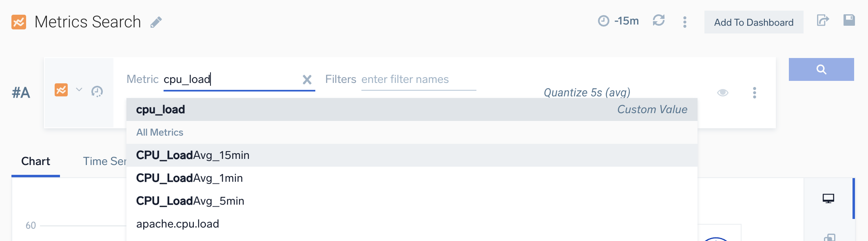Screen dimensions: 868x241
Task: Share the metrics search via export icon
Action: 824,21
